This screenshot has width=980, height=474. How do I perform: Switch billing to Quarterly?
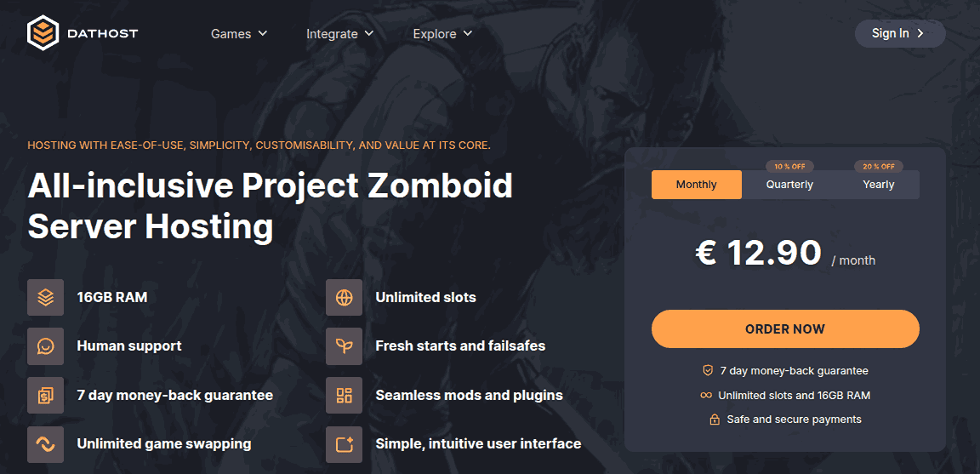click(789, 185)
